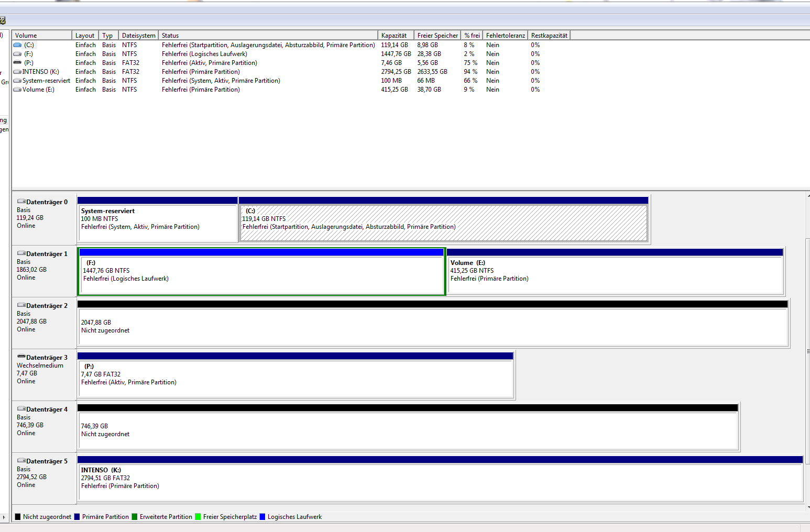Click the '8,98 GB' free space cell
Screen dimensions: 810x532
click(x=428, y=45)
